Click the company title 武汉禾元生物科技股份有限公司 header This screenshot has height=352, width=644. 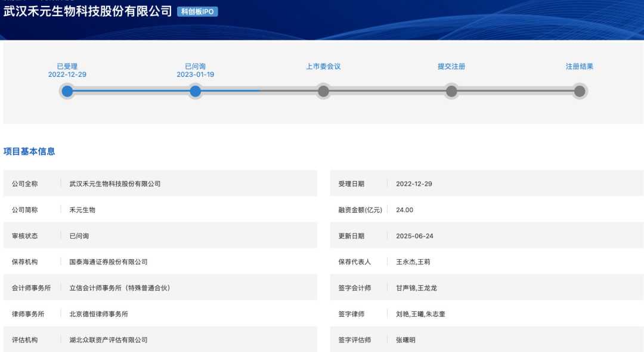88,11
